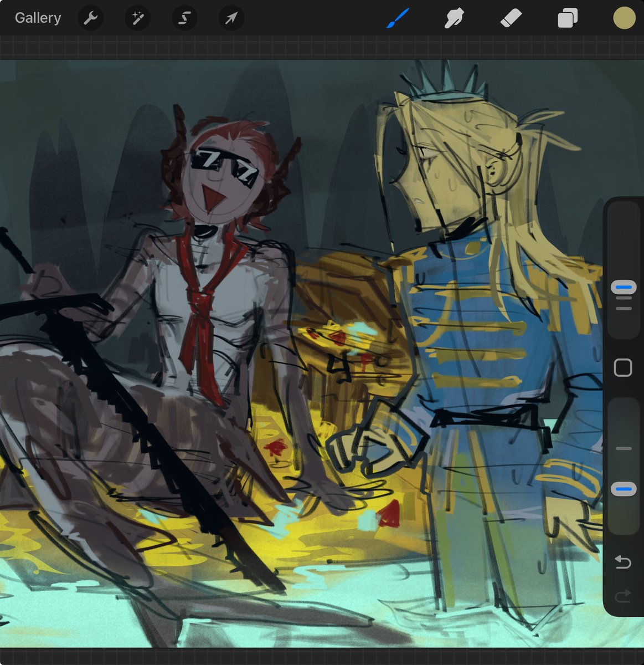Open the Layers panel
The height and width of the screenshot is (665, 644).
click(568, 18)
